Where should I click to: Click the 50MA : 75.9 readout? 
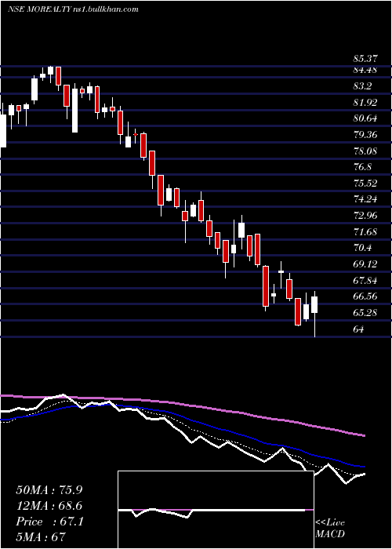coord(49,490)
